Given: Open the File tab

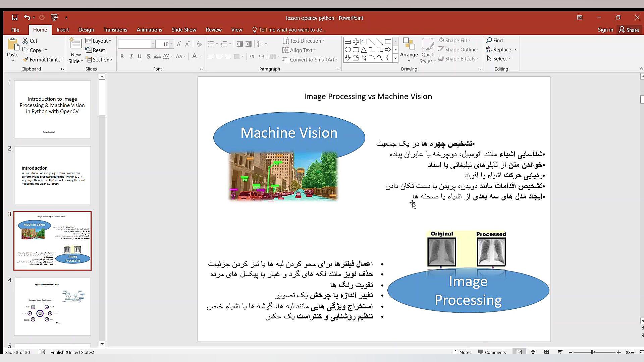Looking at the screenshot, I should point(15,30).
